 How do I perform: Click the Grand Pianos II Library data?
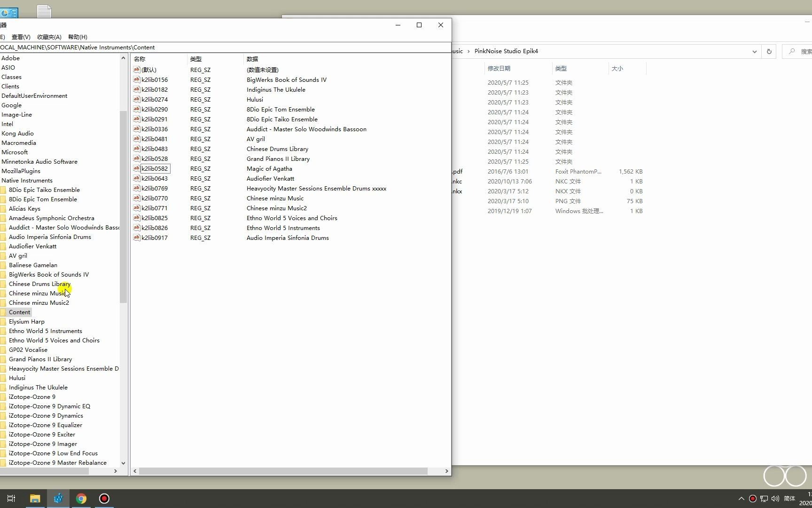[x=278, y=159]
